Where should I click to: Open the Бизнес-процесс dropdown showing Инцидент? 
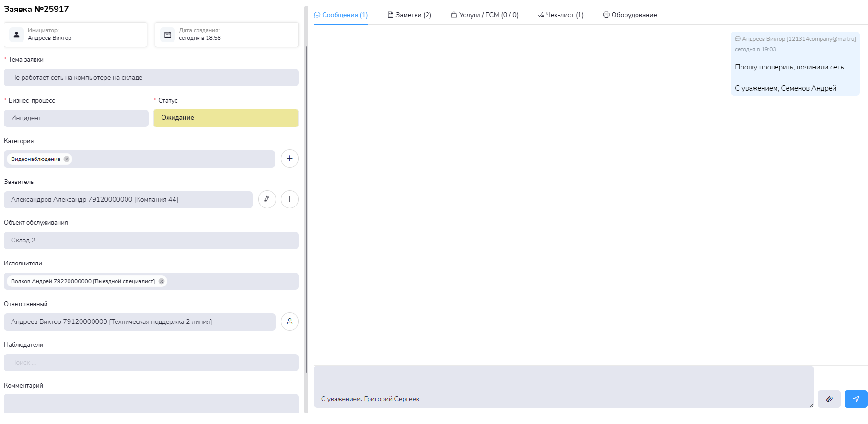point(76,118)
